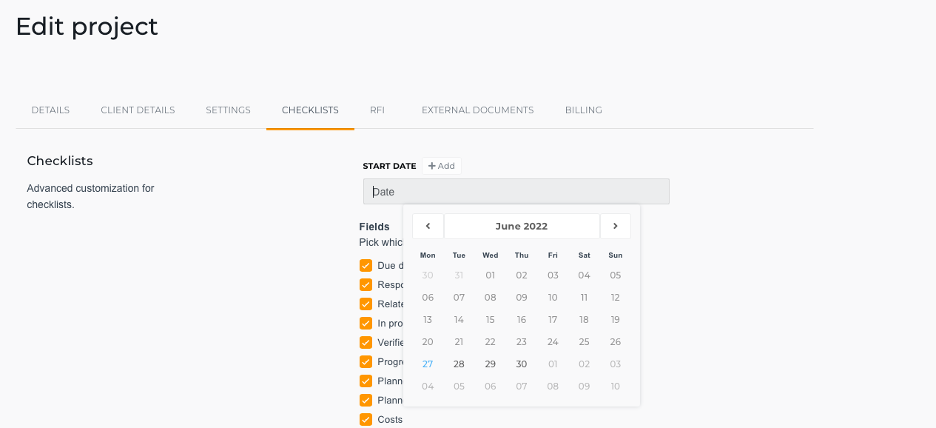Go to next month in calendar

click(x=615, y=226)
